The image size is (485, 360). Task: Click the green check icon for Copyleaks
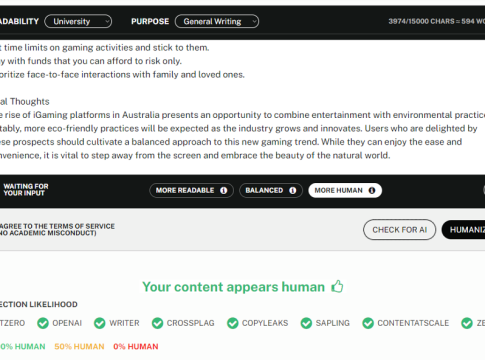(x=233, y=323)
